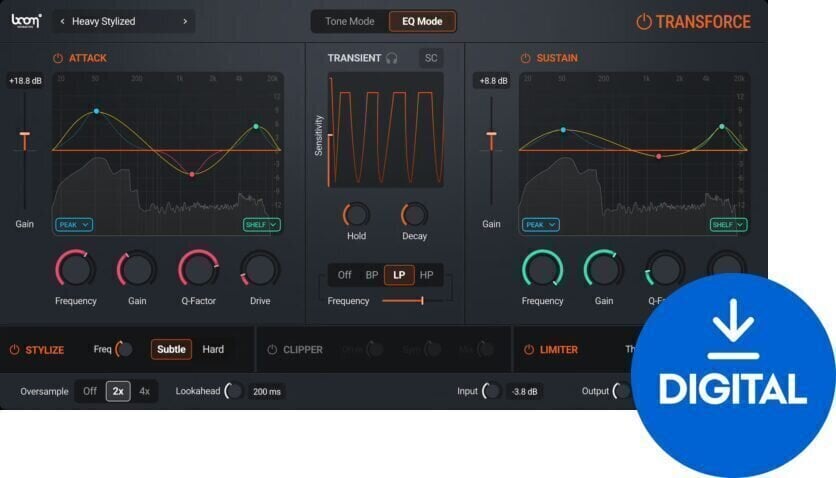Open Attack PEAK filter type dropdown
Image resolution: width=836 pixels, height=478 pixels.
[x=74, y=225]
